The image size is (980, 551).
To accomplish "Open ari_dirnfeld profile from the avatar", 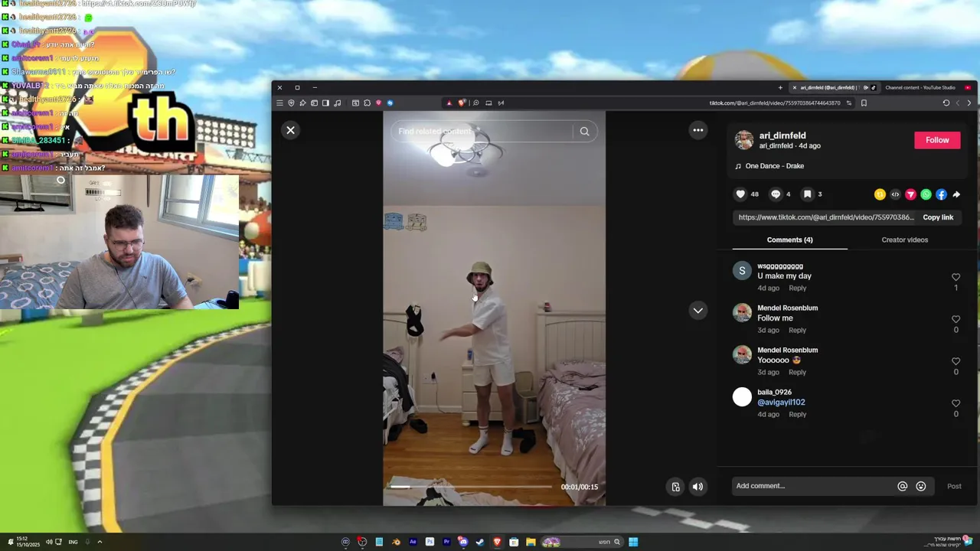I will 744,140.
